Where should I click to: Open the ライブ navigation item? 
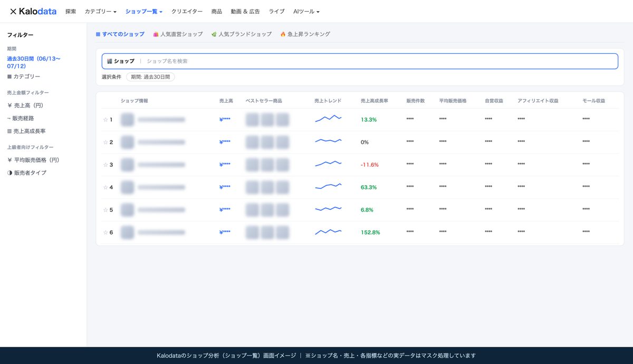tap(277, 11)
